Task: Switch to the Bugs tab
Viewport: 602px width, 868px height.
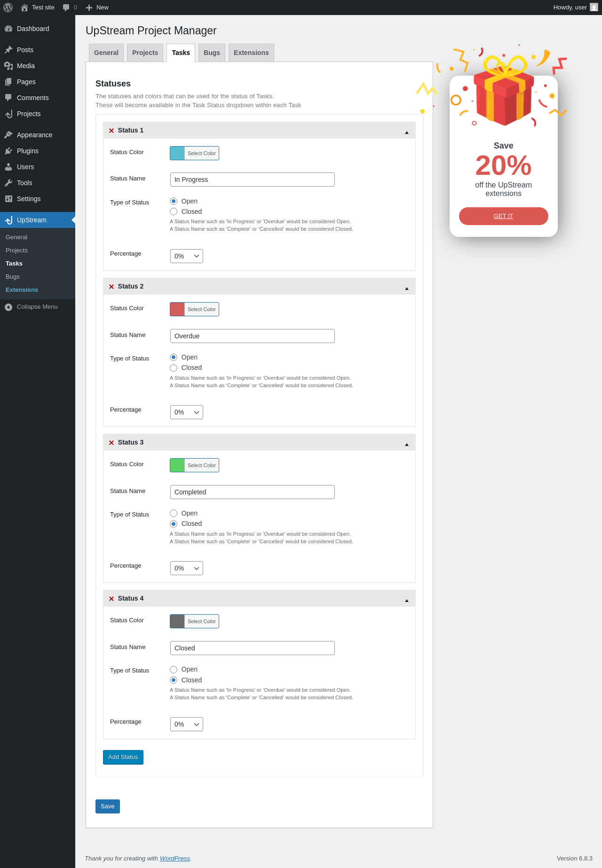Action: 212,53
